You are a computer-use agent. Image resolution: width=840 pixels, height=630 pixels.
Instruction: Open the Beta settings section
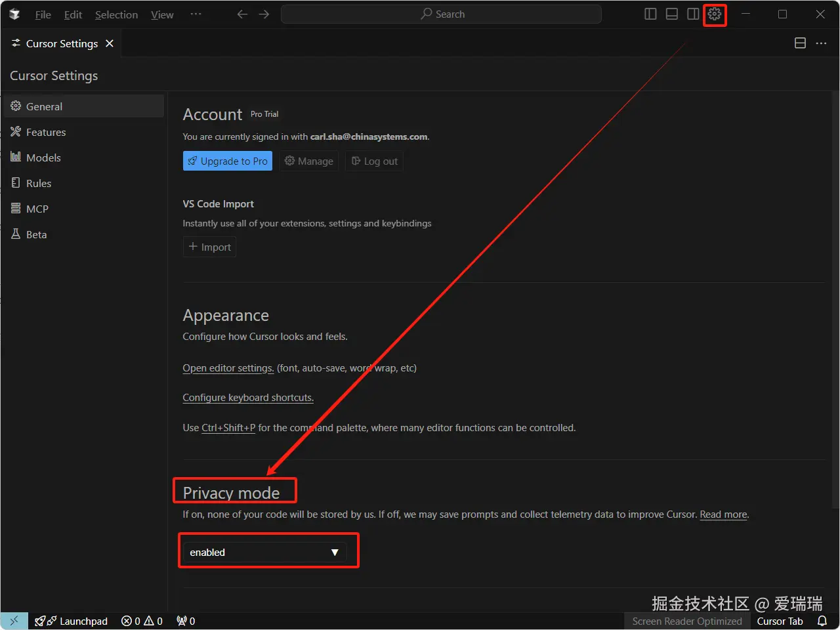(84, 234)
